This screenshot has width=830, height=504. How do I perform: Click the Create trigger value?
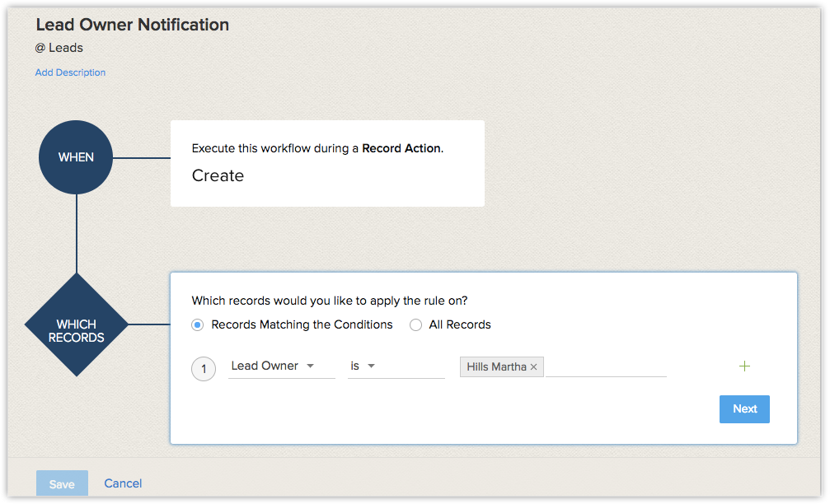pyautogui.click(x=218, y=175)
